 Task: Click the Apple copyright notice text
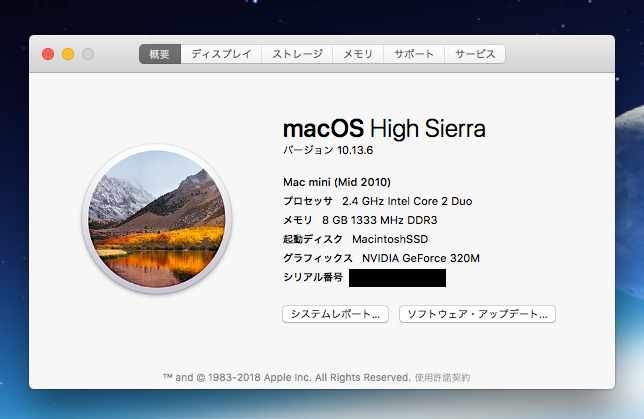click(287, 378)
